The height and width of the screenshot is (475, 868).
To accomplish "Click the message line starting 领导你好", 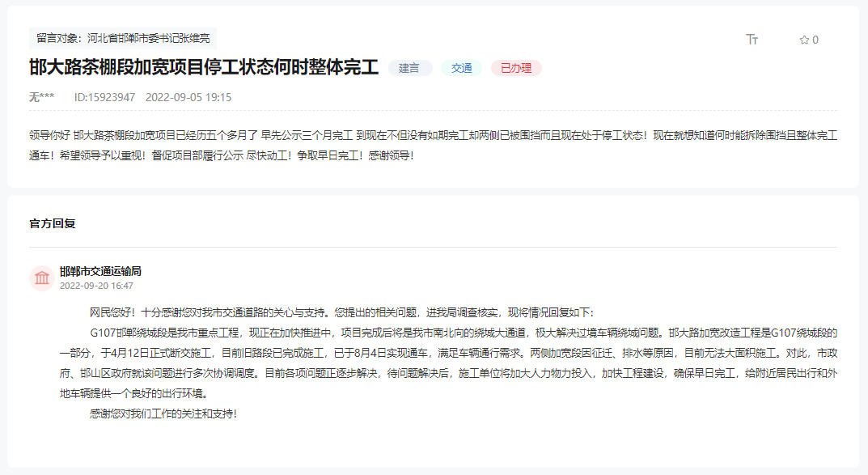I will (x=433, y=136).
